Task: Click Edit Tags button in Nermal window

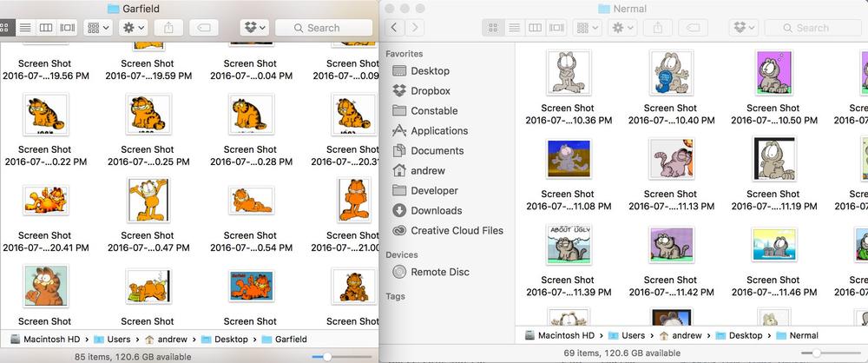Action: (x=693, y=27)
